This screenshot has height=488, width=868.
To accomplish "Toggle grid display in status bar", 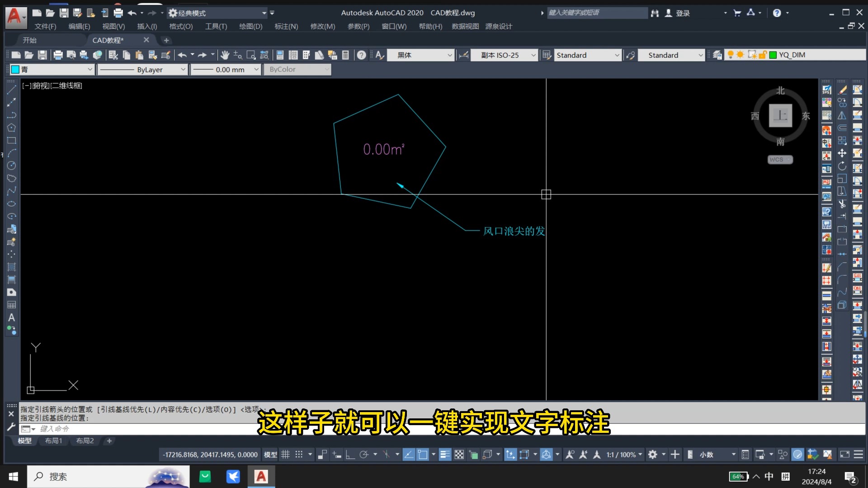I will click(285, 455).
